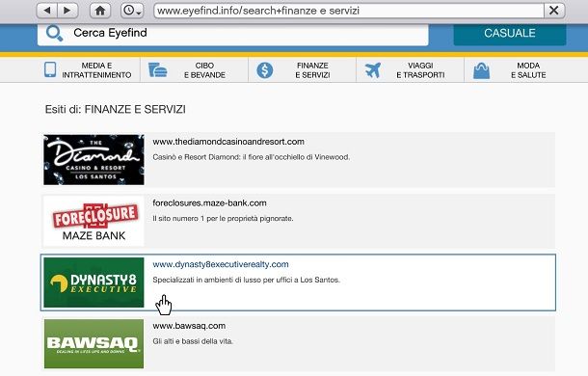Open the www.dynasty8executiverealty.com link
The image size is (588, 376).
221,264
